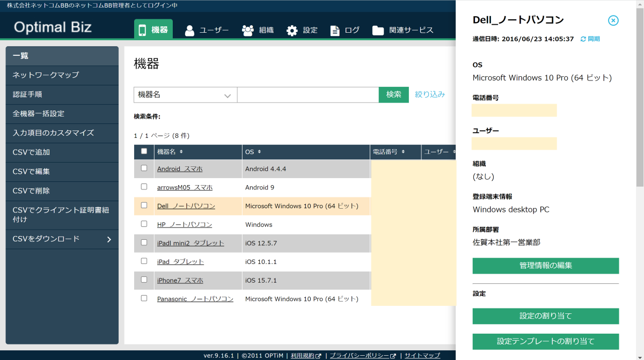Open the HP_ノートパソコン device link
Image resolution: width=644 pixels, height=360 pixels.
click(x=185, y=225)
